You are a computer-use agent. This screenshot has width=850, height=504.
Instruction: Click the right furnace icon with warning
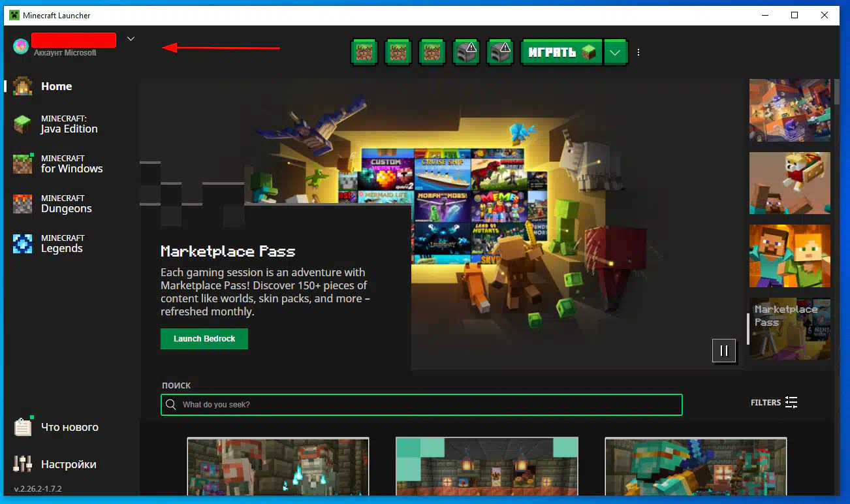click(501, 52)
